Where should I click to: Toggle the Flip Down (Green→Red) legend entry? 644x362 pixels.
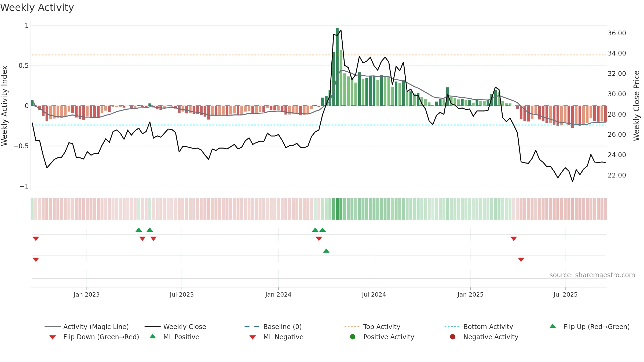(x=94, y=337)
